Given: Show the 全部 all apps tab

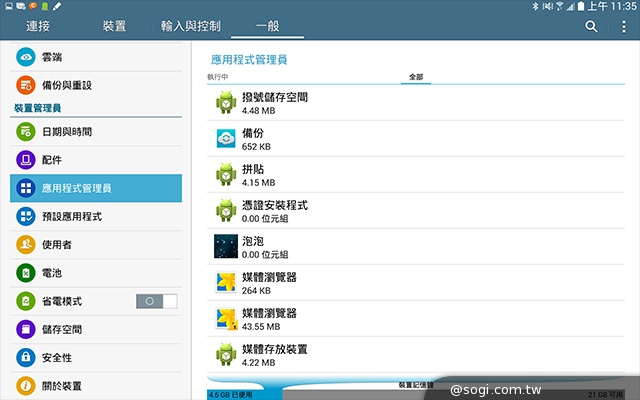Looking at the screenshot, I should 416,77.
